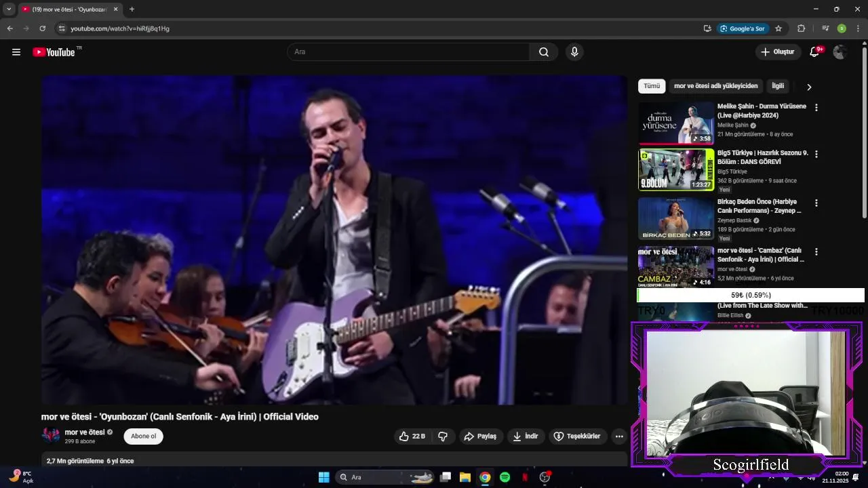The image size is (868, 488).
Task: Open File Explorer from the taskbar
Action: [x=465, y=477]
